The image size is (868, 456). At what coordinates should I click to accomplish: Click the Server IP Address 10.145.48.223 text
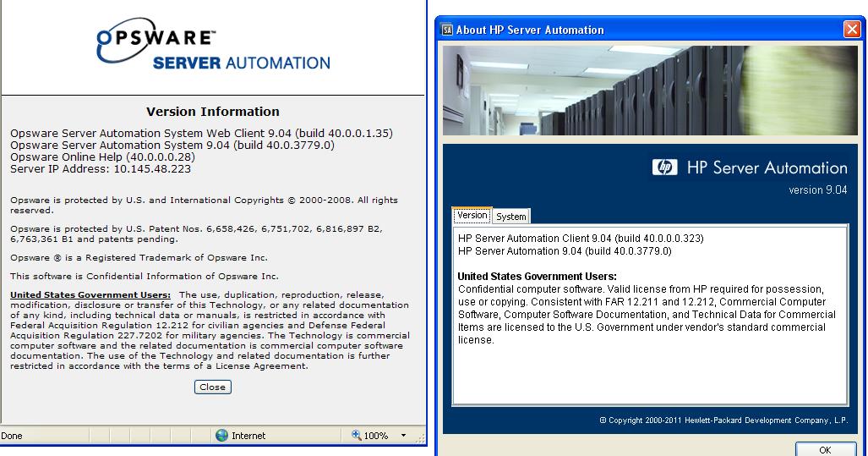point(101,169)
